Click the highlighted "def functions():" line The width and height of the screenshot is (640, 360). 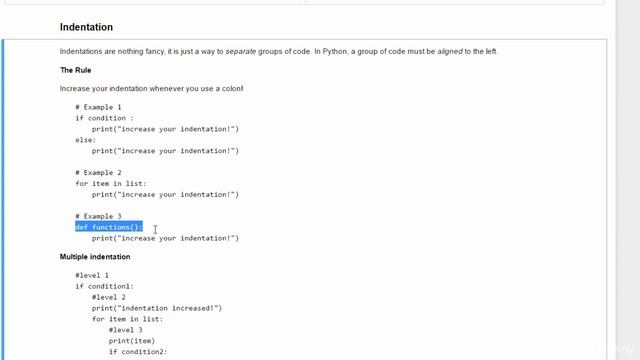(x=109, y=227)
